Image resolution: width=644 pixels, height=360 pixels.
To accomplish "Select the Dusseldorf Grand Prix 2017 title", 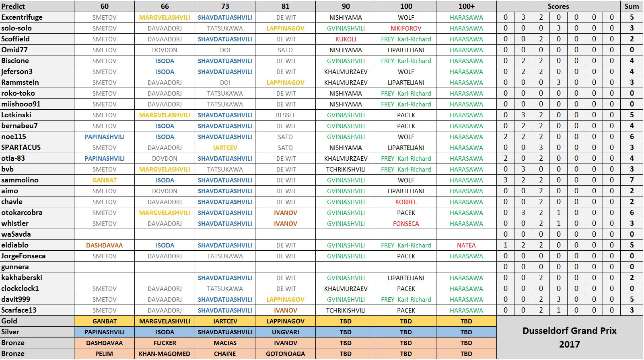I will tap(570, 337).
